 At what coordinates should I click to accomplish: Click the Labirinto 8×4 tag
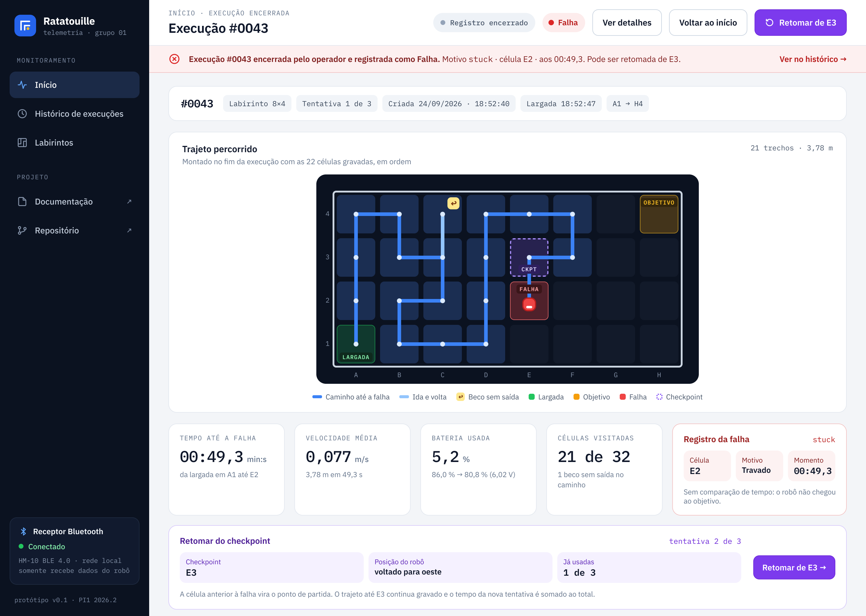pos(257,103)
